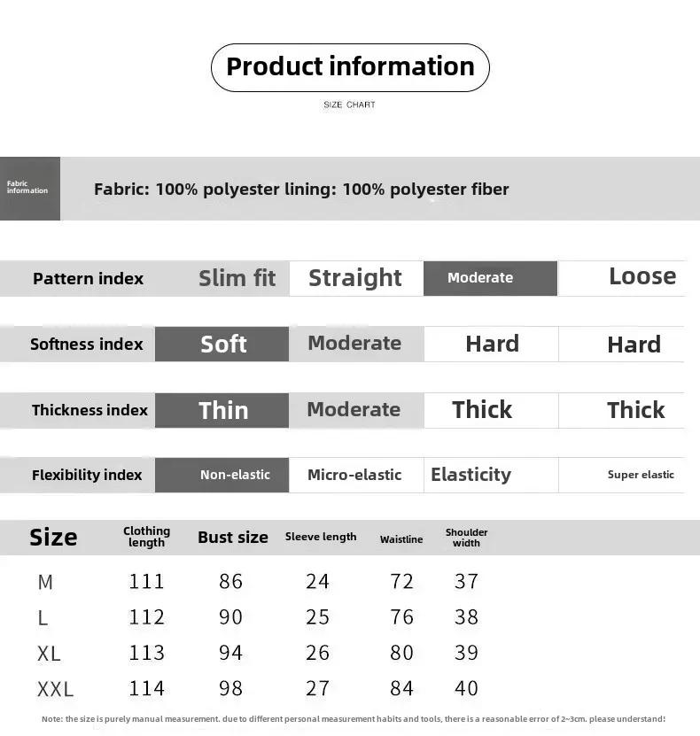This screenshot has height=736, width=700.
Task: Select the highlighted Non-elastic option
Action: [x=222, y=475]
